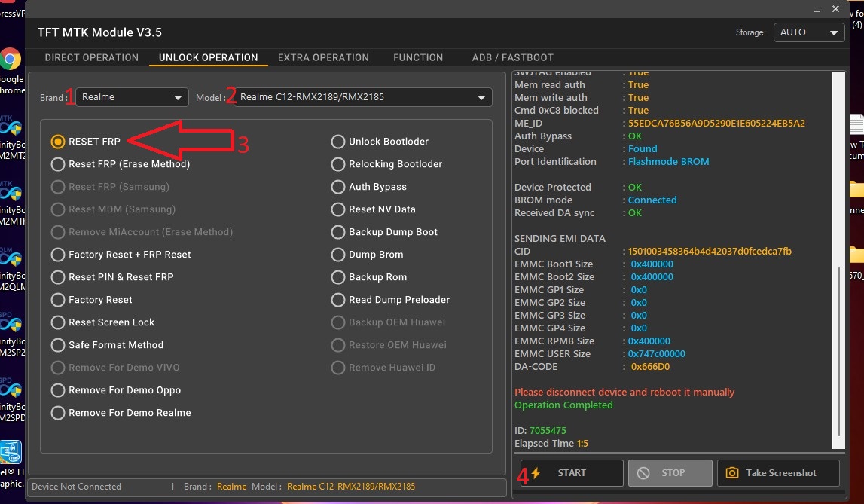Choose Safe Format Method option
Screen dimensions: 864x504
click(x=58, y=345)
